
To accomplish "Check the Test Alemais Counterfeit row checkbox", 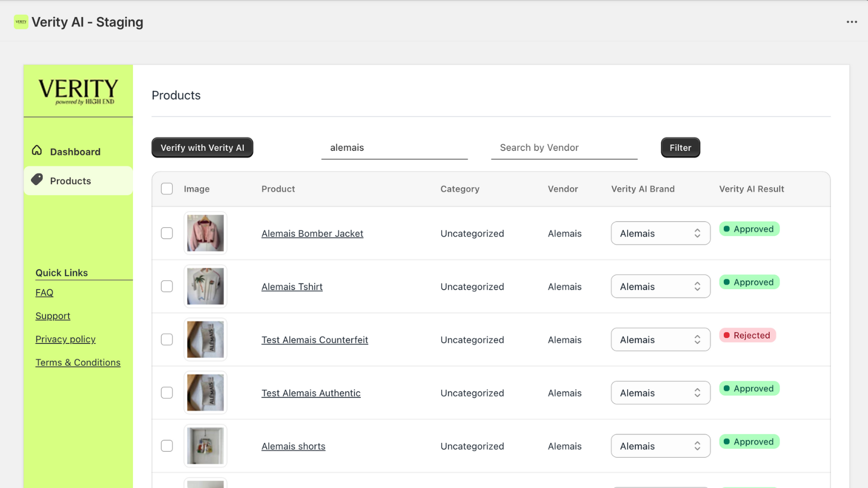I will coord(167,339).
